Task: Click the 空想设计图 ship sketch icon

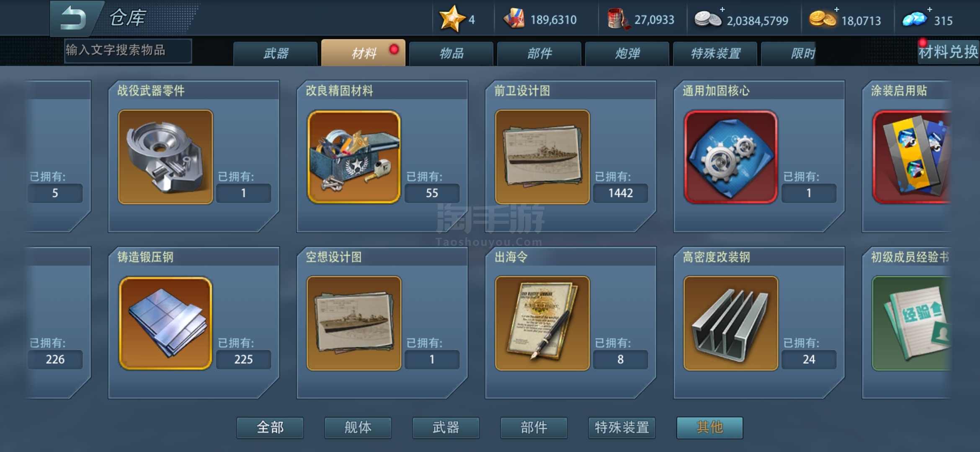Action: 354,323
